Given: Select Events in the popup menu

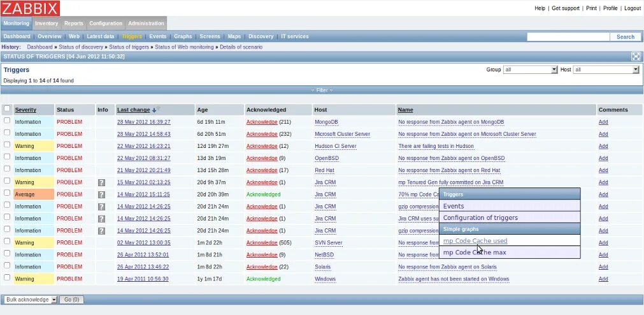Looking at the screenshot, I should tap(510, 206).
